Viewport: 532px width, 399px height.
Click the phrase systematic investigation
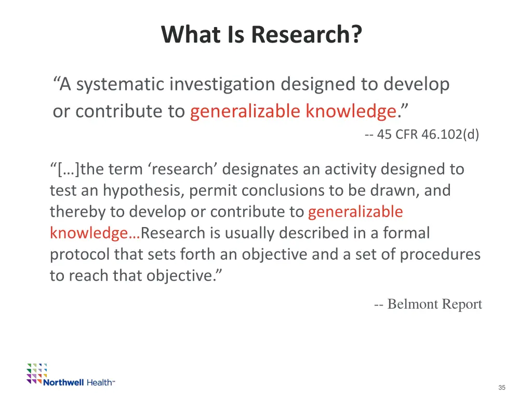point(174,84)
